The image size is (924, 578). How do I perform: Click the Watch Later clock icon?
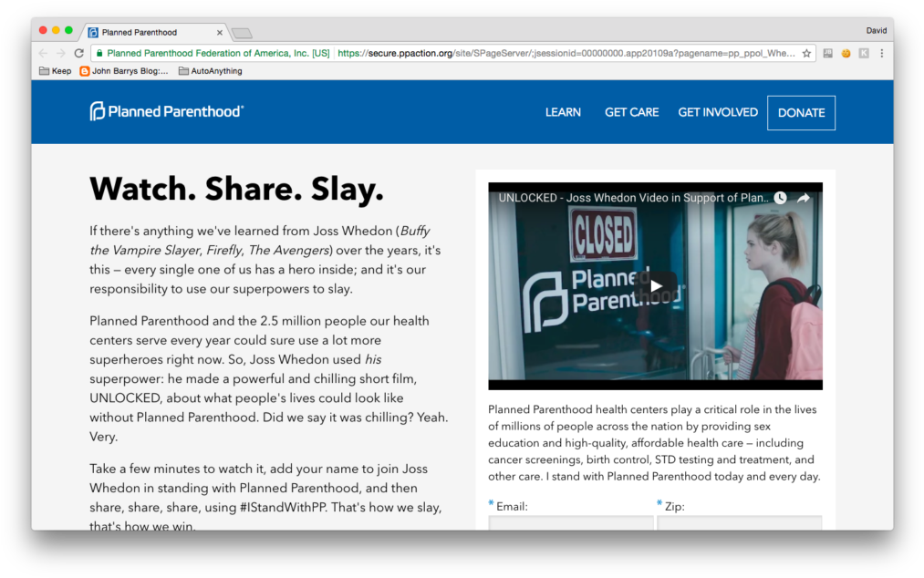point(779,197)
